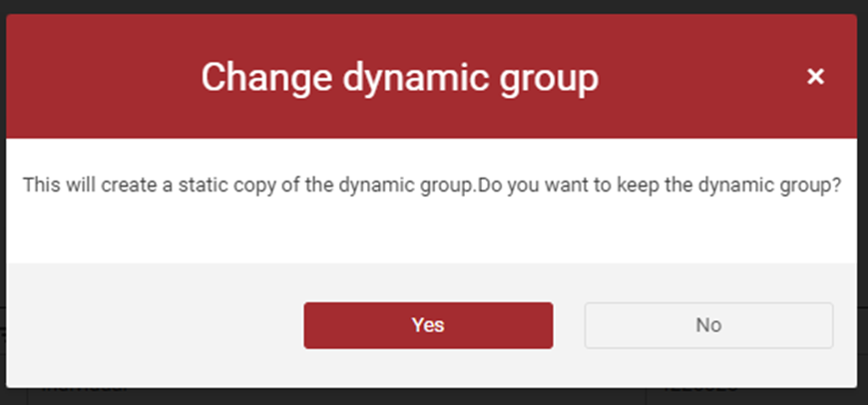Click the red header left of the title

tap(103, 77)
